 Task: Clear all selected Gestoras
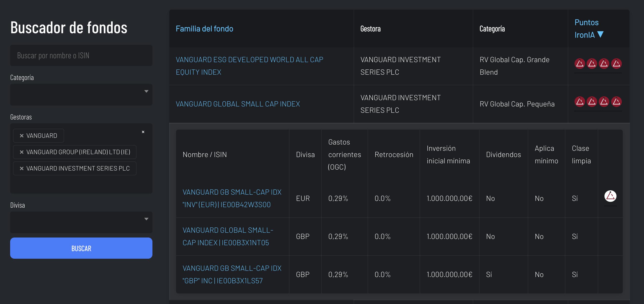click(x=143, y=132)
